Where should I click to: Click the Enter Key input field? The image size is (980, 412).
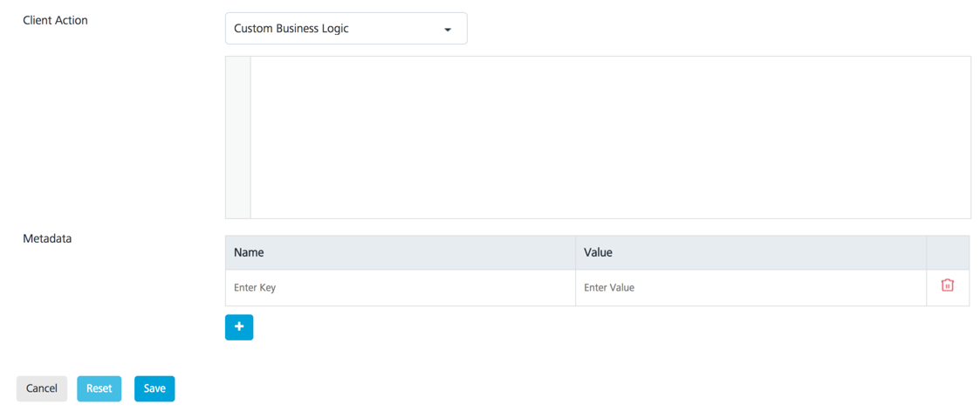pos(400,288)
